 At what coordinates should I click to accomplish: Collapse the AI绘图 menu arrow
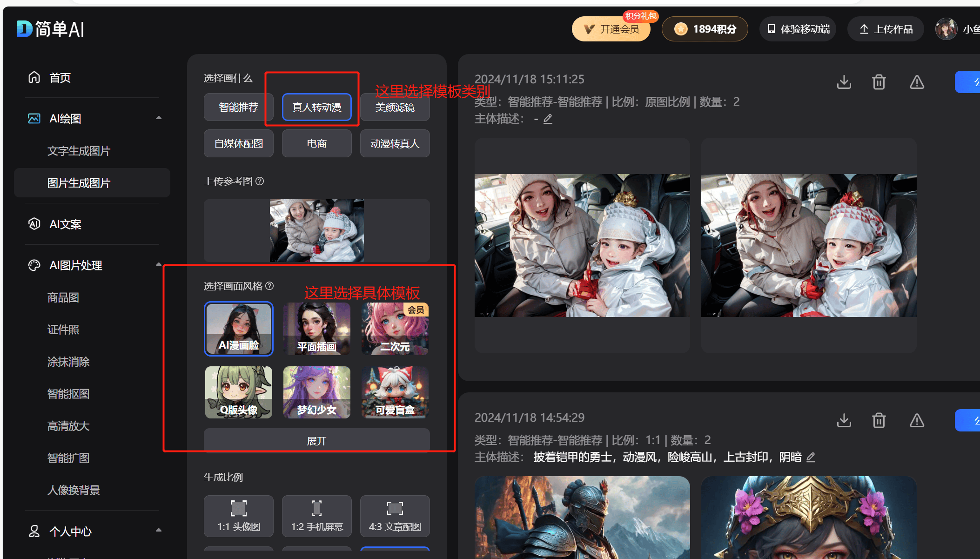coord(159,118)
